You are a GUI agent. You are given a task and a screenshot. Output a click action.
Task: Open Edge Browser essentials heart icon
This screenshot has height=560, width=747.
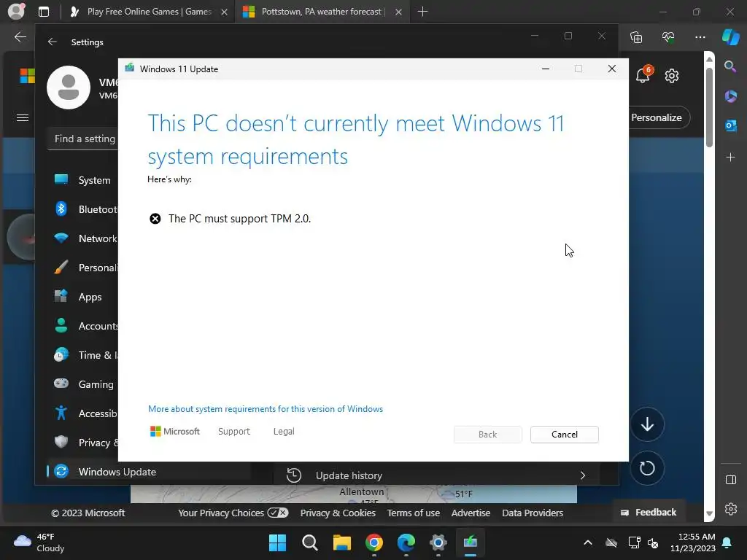668,37
